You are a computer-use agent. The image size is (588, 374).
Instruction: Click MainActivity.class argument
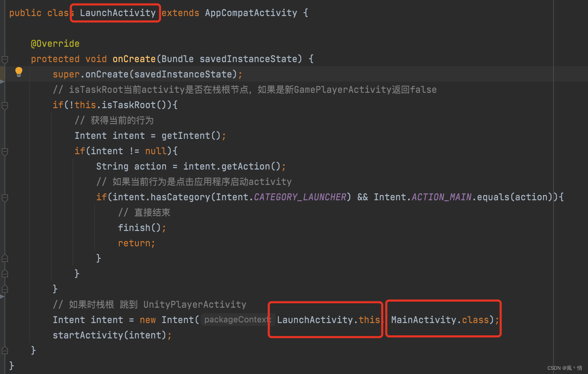point(440,320)
